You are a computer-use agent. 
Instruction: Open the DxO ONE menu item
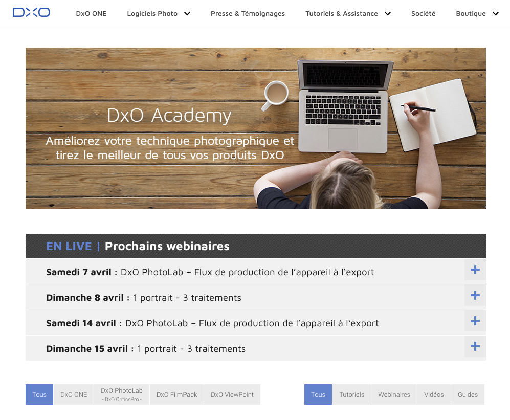click(91, 14)
